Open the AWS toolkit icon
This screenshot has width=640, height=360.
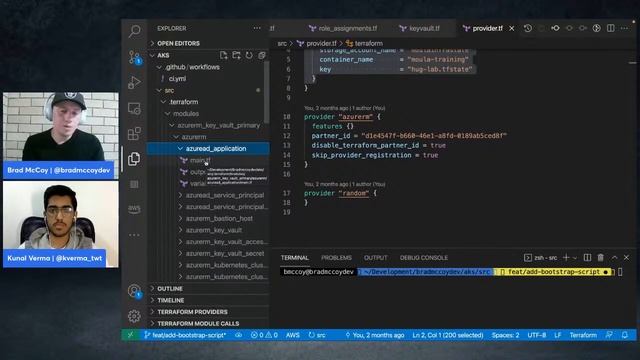click(134, 209)
